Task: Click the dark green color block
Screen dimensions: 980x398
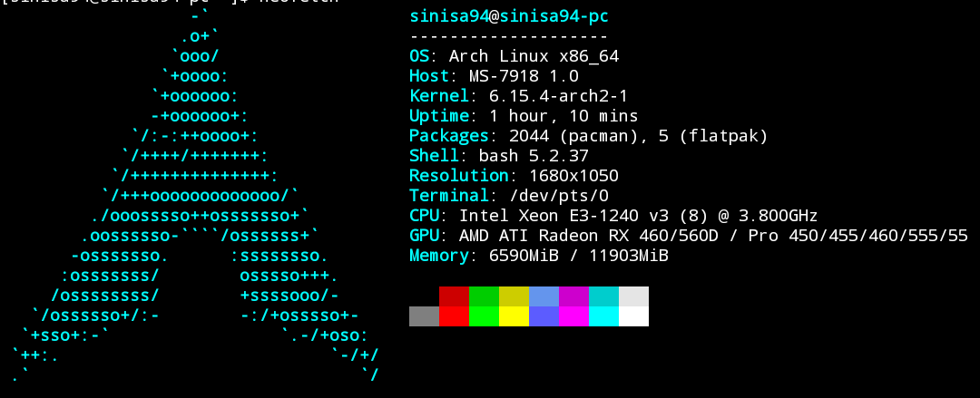Action: [x=484, y=296]
